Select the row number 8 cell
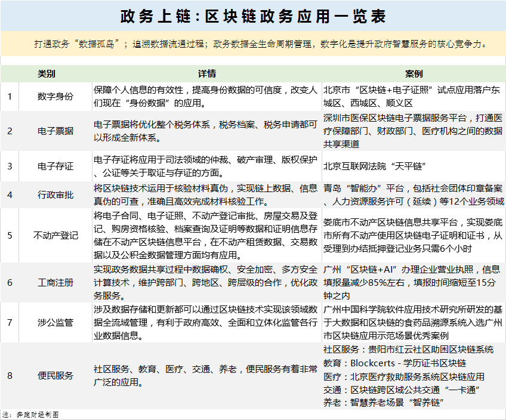The width and height of the screenshot is (506, 420). tap(10, 376)
